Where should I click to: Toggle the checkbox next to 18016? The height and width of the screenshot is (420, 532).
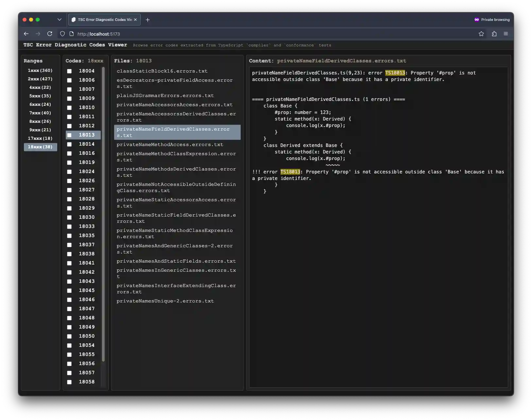pyautogui.click(x=69, y=153)
